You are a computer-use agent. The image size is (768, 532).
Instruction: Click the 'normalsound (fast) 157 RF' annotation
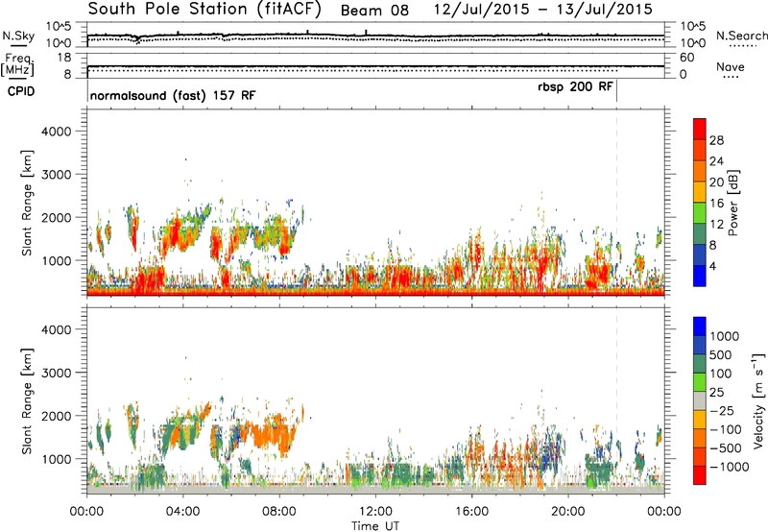point(173,95)
